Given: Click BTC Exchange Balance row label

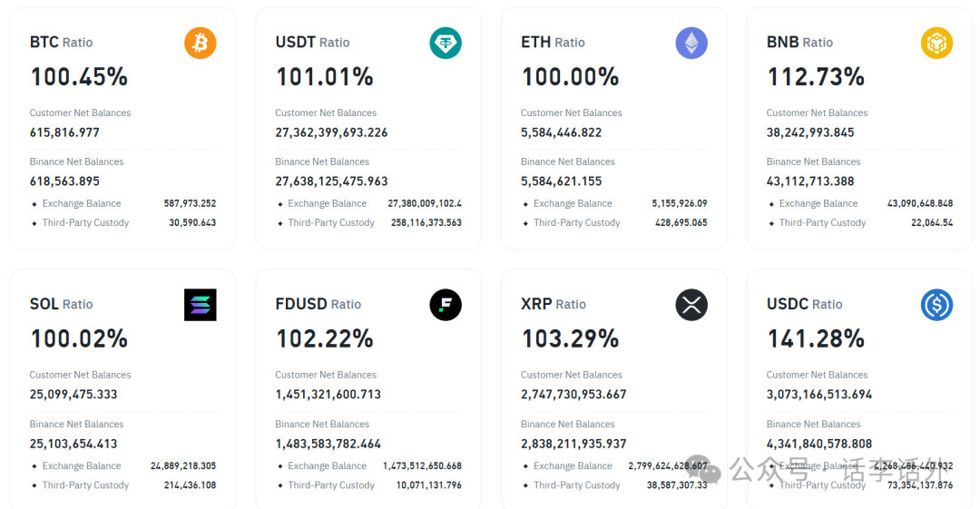Looking at the screenshot, I should pyautogui.click(x=82, y=204).
